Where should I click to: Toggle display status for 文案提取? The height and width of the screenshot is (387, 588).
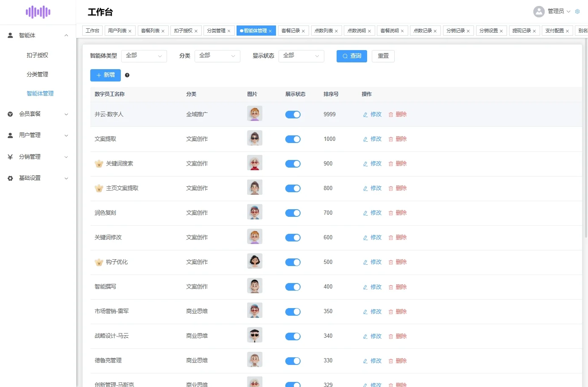(x=293, y=139)
